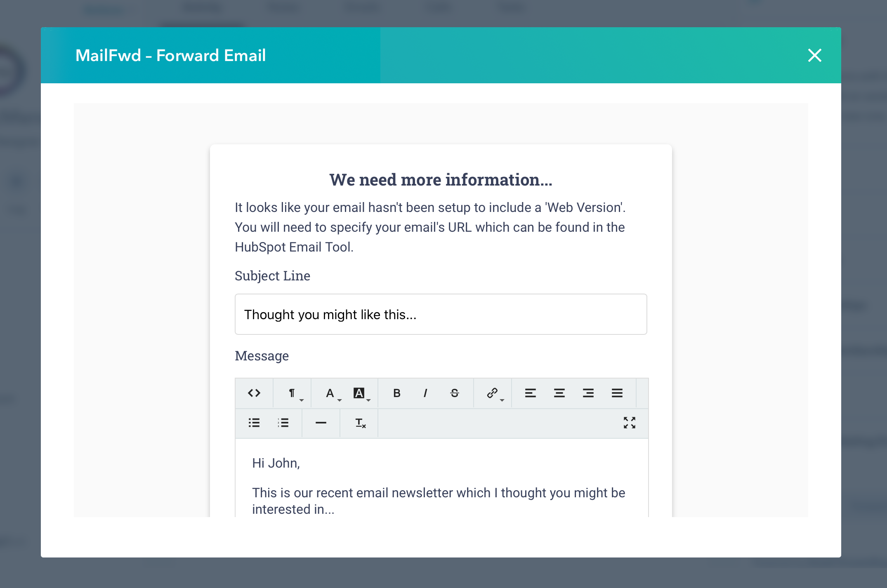The image size is (887, 588).
Task: Open paragraph format dropdown
Action: [x=292, y=393]
